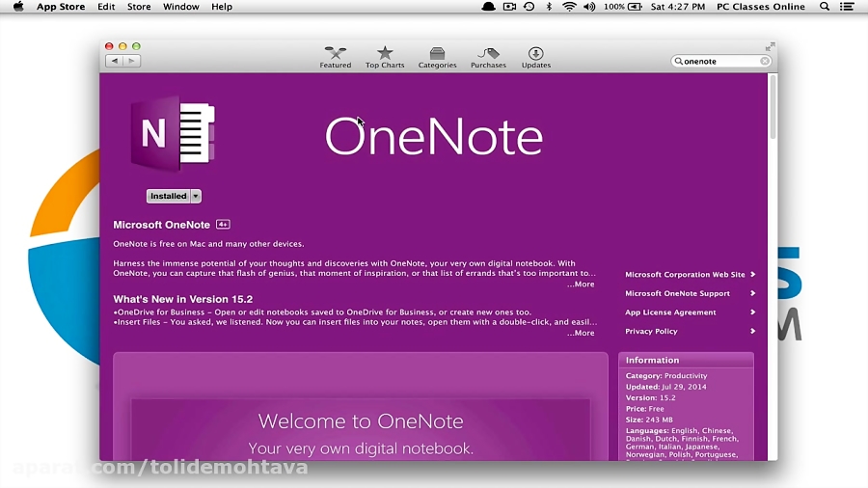868x488 pixels.
Task: Click the large OneNote banner title
Action: point(434,137)
